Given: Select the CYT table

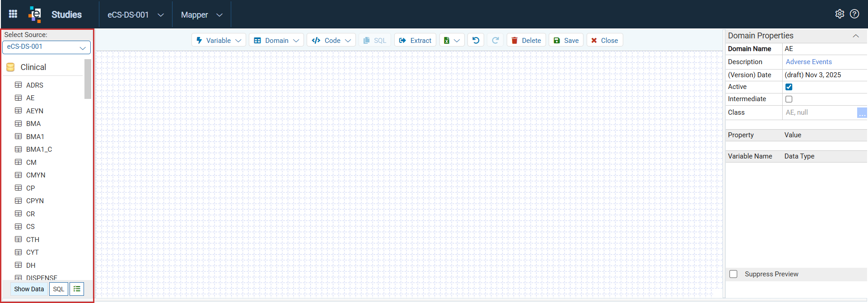Looking at the screenshot, I should pyautogui.click(x=33, y=252).
